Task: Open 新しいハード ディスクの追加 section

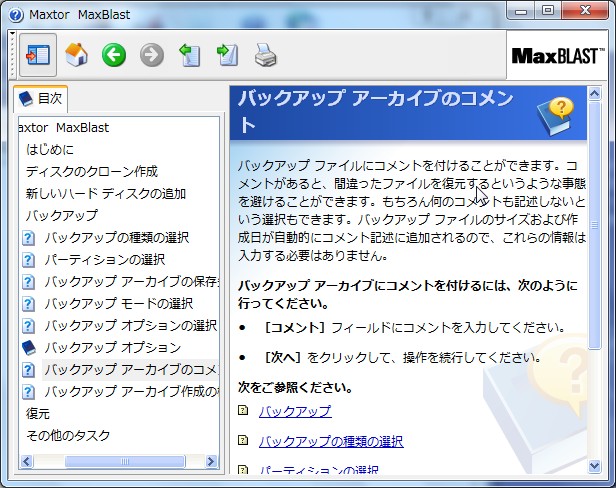Action: pos(106,193)
